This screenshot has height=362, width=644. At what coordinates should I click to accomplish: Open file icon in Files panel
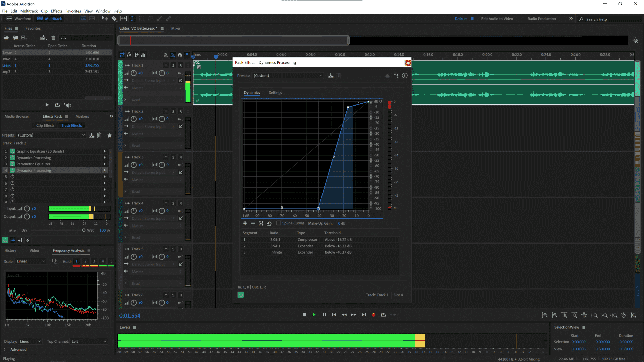6,38
